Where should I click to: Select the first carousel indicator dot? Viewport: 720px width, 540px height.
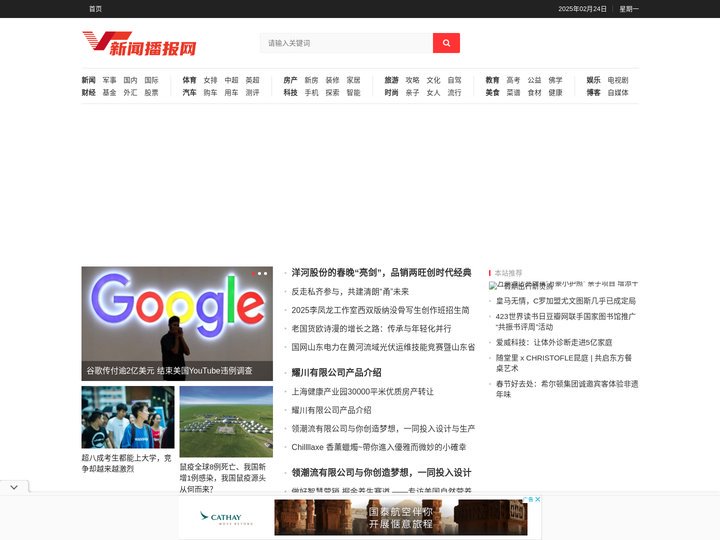[253, 273]
